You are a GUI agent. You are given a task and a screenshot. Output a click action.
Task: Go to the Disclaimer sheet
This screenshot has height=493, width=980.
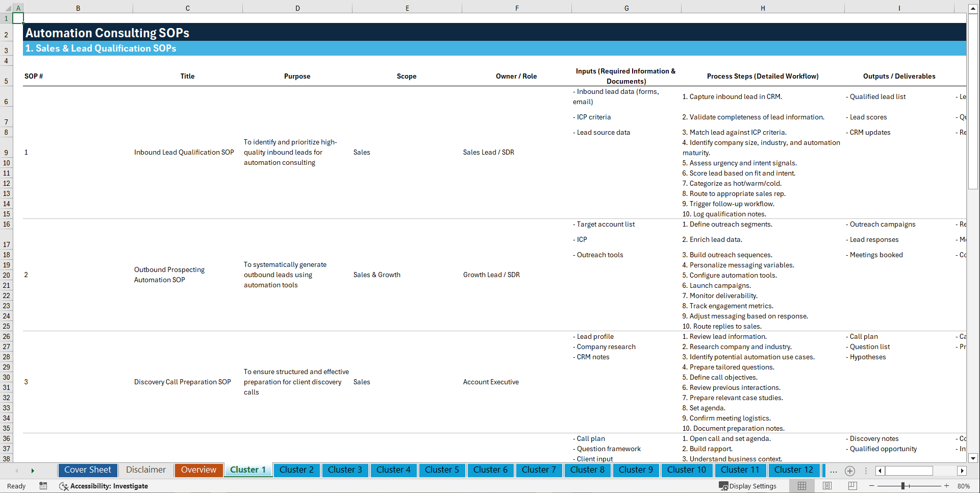(x=145, y=470)
